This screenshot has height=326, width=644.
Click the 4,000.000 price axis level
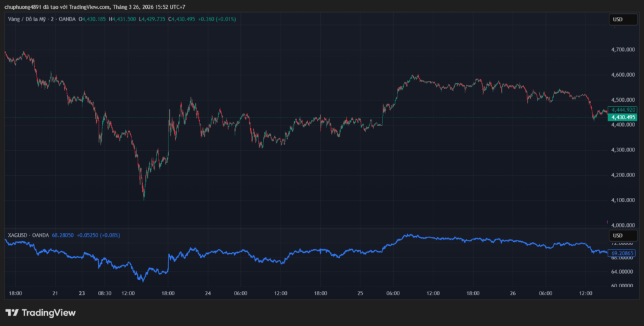tap(623, 225)
